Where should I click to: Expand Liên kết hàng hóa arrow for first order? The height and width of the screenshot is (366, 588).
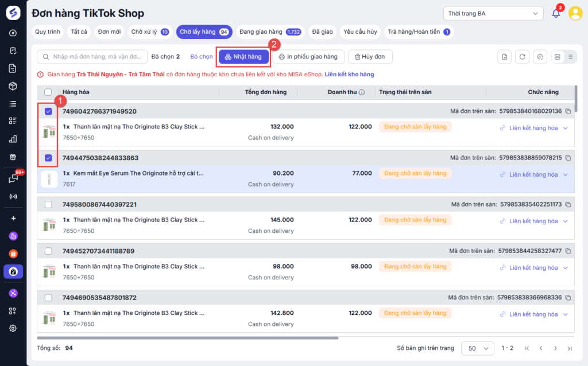pyautogui.click(x=565, y=128)
